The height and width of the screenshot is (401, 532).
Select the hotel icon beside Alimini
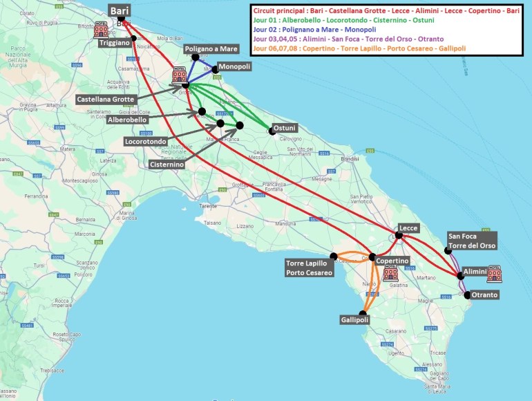pyautogui.click(x=494, y=273)
